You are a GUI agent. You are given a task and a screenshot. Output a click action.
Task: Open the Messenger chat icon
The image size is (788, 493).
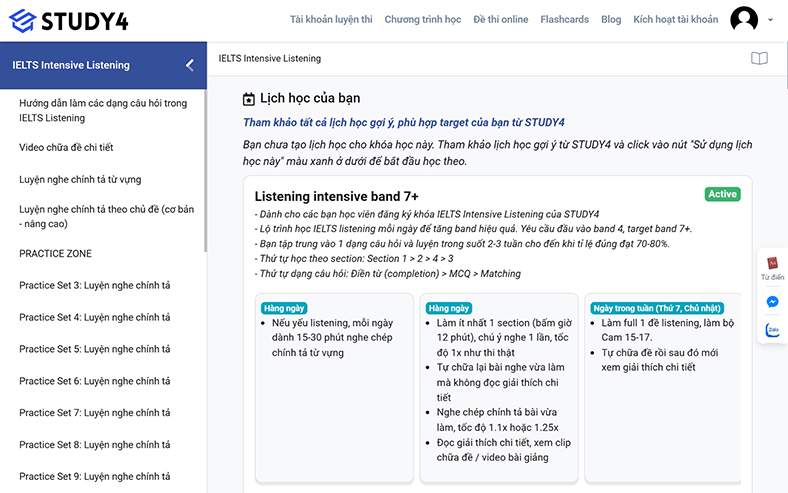[x=772, y=301]
